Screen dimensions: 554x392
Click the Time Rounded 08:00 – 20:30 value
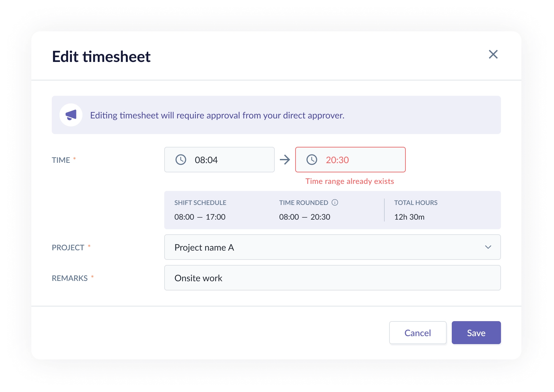pyautogui.click(x=304, y=217)
